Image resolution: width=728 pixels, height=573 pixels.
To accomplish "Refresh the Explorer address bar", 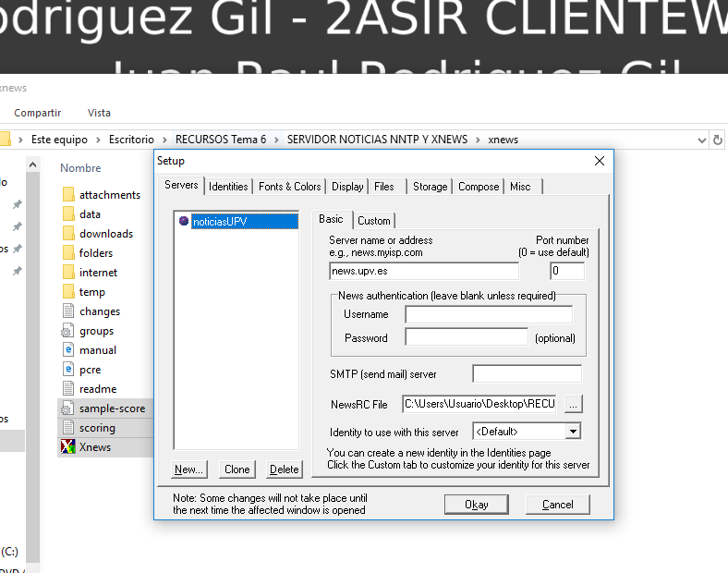I will [x=718, y=140].
